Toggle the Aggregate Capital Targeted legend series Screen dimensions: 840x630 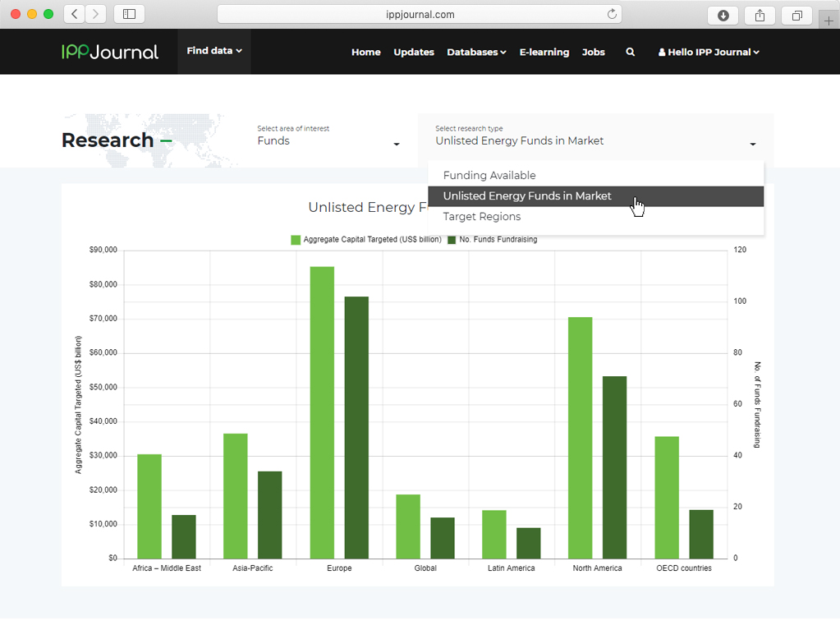pos(365,240)
